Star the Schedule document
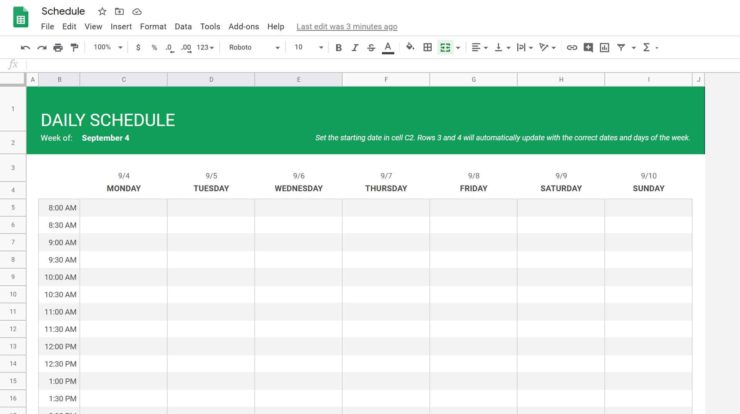 pos(102,11)
